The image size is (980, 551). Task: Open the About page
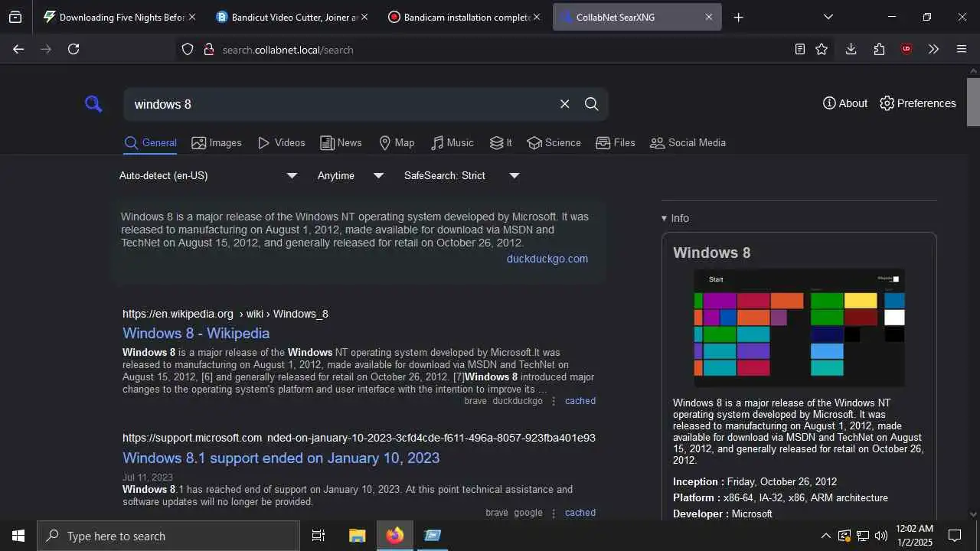tap(845, 103)
